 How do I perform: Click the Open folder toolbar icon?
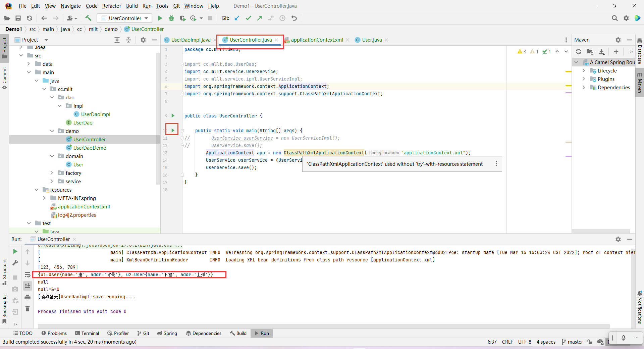pyautogui.click(x=7, y=18)
